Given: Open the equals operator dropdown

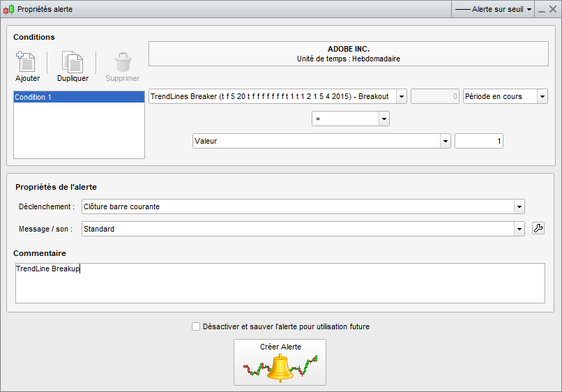Looking at the screenshot, I should [384, 119].
